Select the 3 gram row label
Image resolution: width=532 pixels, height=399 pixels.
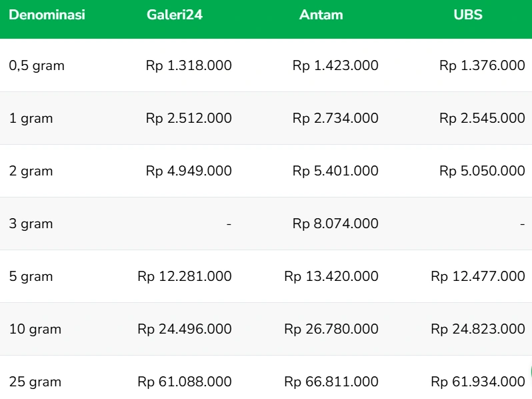point(31,224)
